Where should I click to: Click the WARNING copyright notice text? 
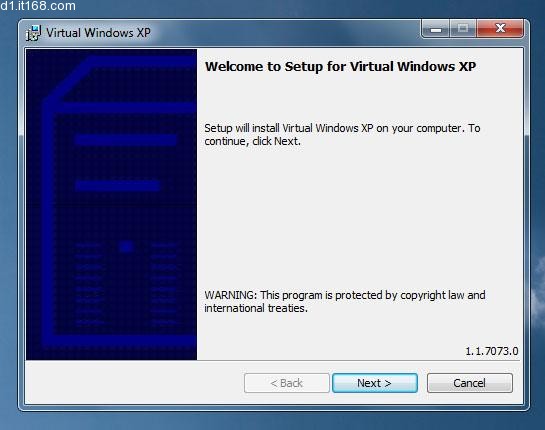pyautogui.click(x=345, y=301)
